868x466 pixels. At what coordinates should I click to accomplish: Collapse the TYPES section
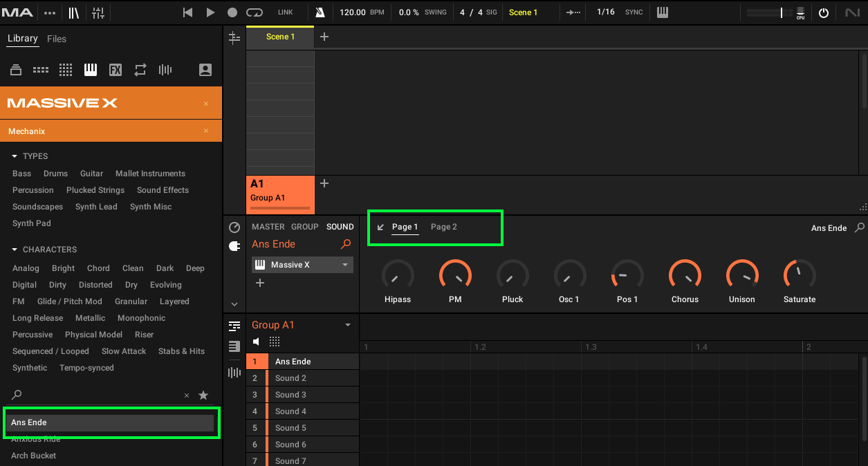tap(15, 156)
